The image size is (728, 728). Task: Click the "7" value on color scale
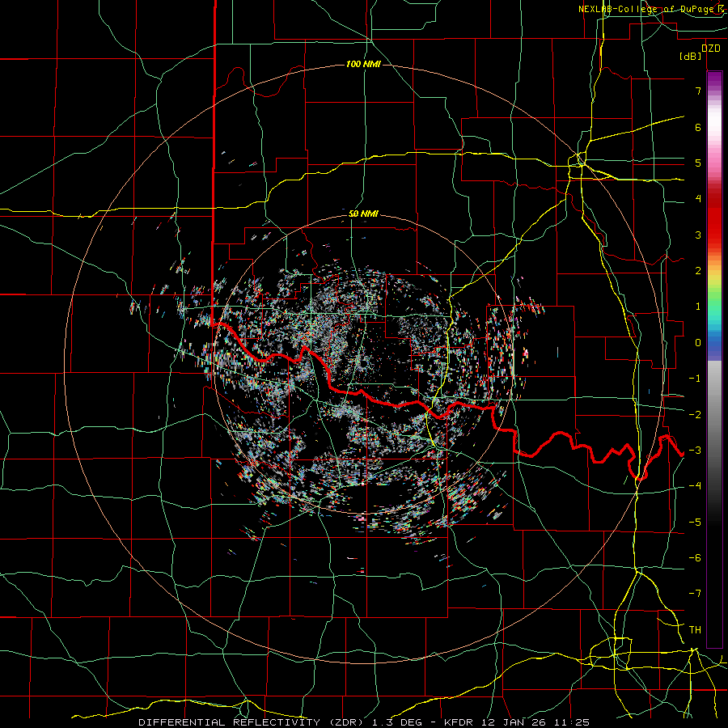click(x=698, y=91)
